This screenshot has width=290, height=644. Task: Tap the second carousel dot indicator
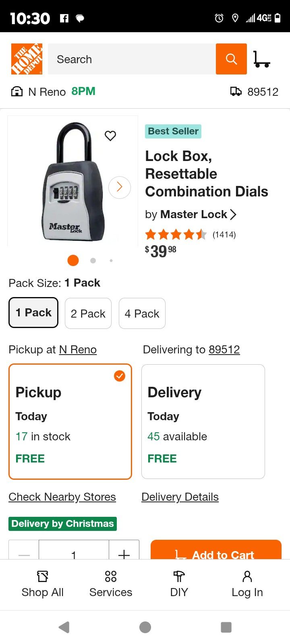93,260
